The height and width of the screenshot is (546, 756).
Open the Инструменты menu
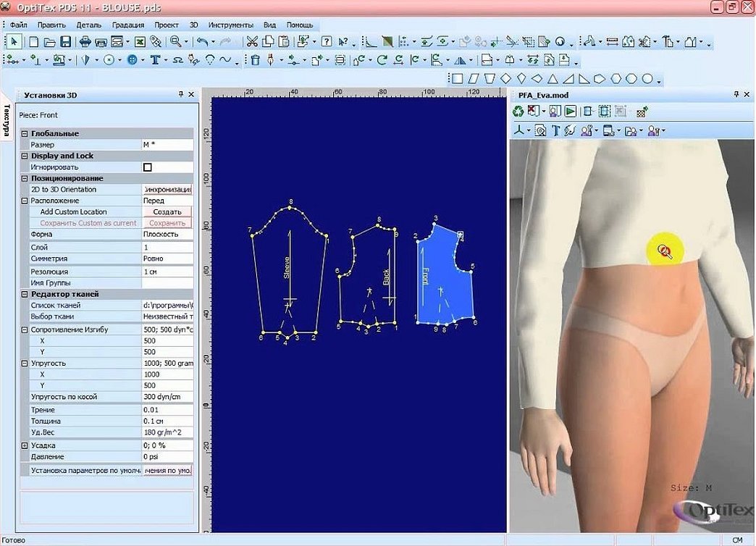pos(230,25)
